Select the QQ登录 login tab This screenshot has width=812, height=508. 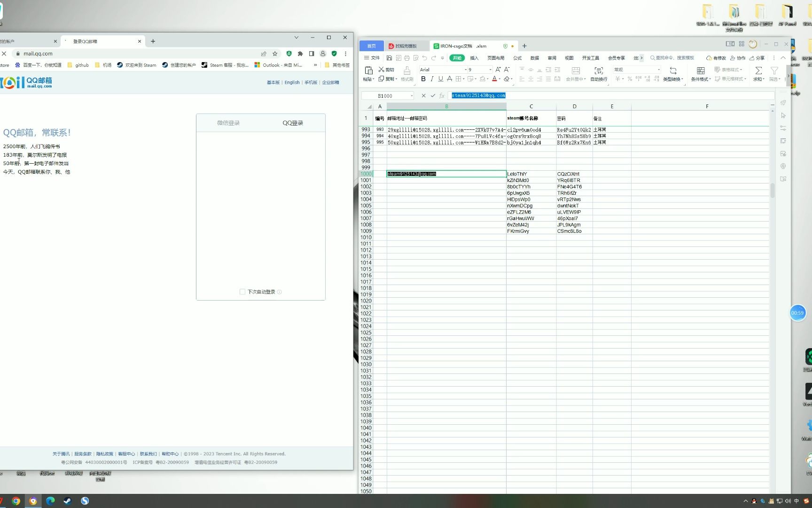(x=293, y=123)
